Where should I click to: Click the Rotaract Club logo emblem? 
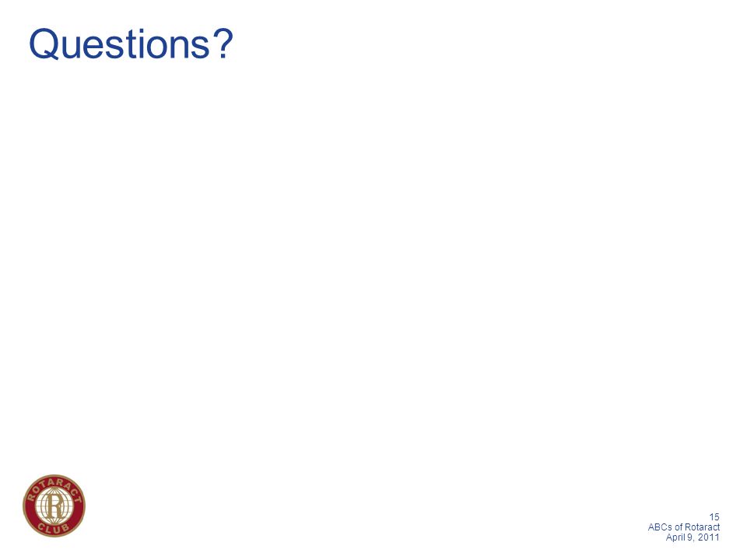point(54,506)
